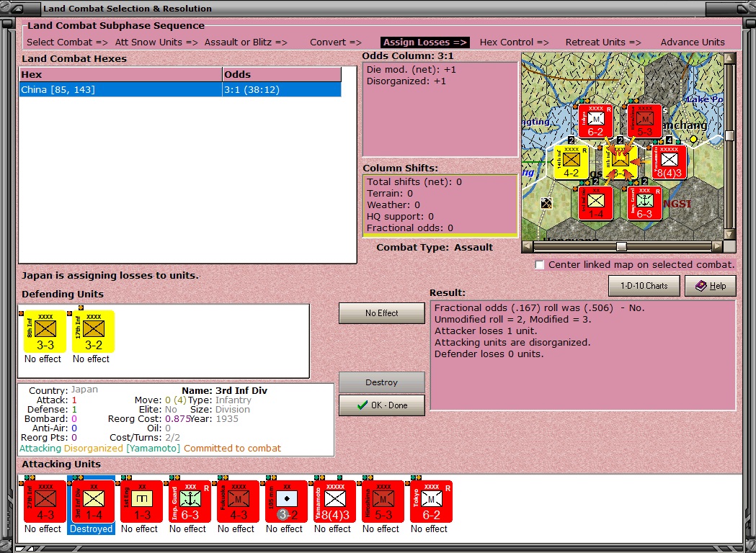Click the 3:1 (38:12) odds cell
The image size is (756, 553).
coord(282,89)
